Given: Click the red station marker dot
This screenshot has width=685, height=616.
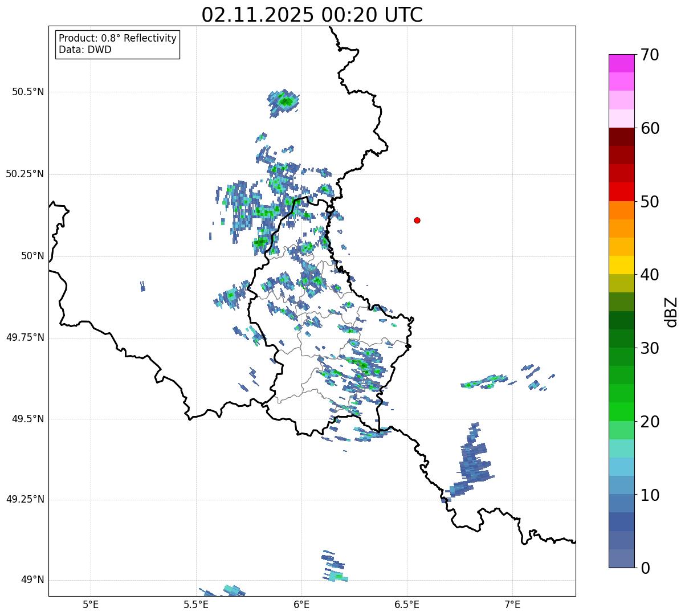Looking at the screenshot, I should click(x=417, y=220).
